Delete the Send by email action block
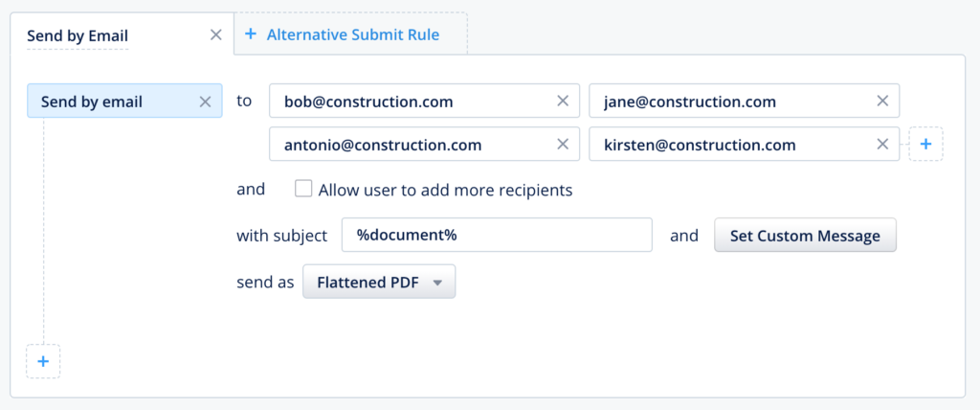The height and width of the screenshot is (410, 980). click(x=205, y=102)
